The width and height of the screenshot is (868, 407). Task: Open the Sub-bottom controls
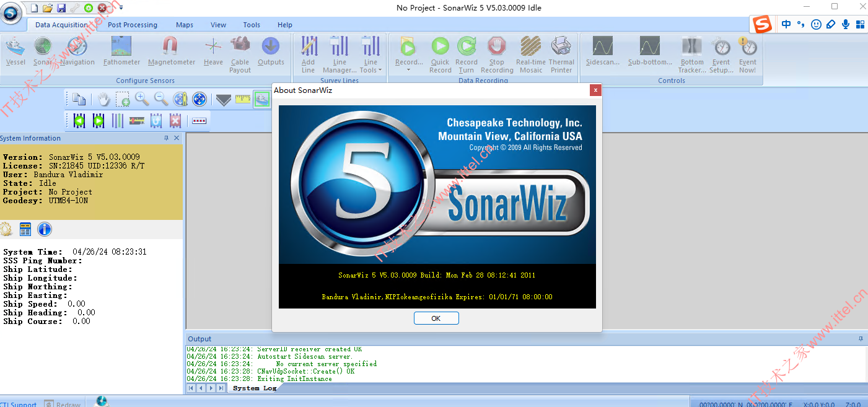650,51
